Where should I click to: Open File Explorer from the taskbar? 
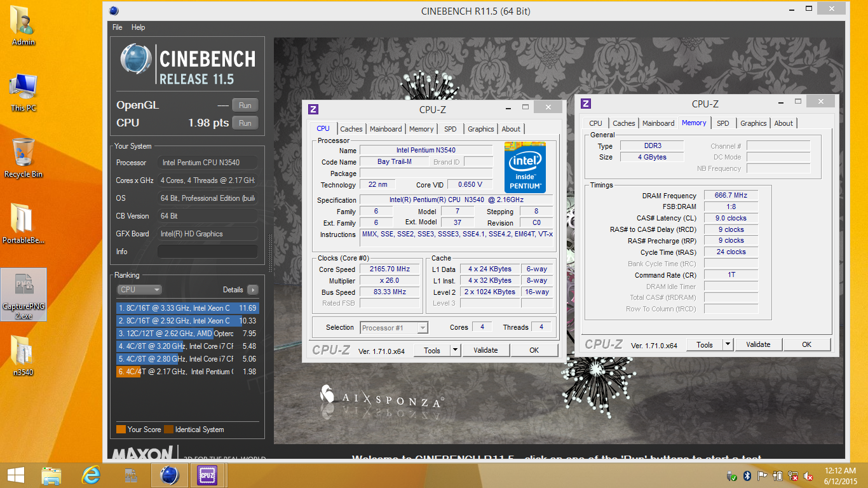51,475
